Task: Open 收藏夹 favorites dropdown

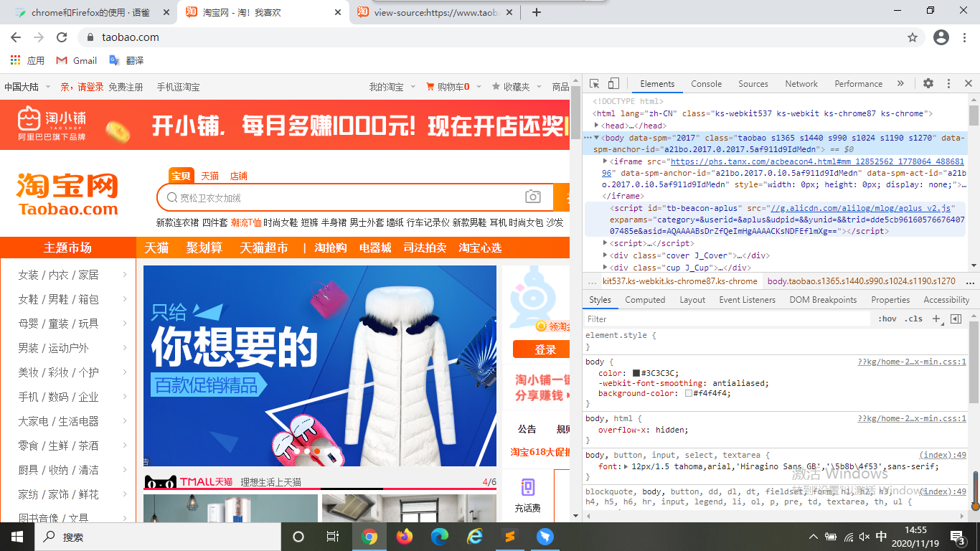Action: [x=517, y=87]
